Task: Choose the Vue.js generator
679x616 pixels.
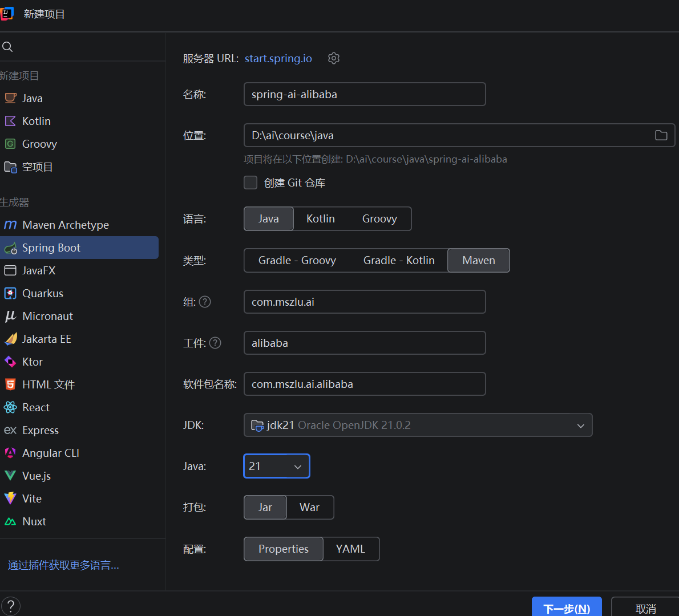Action: [x=36, y=476]
